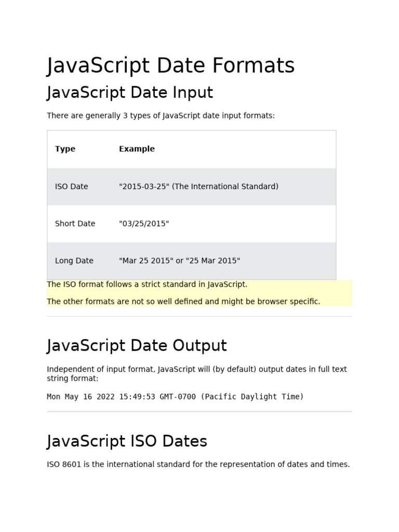Screen dimensions: 399x532
Task: Click the JavaScript ISO Dates heading
Action: [x=127, y=442]
